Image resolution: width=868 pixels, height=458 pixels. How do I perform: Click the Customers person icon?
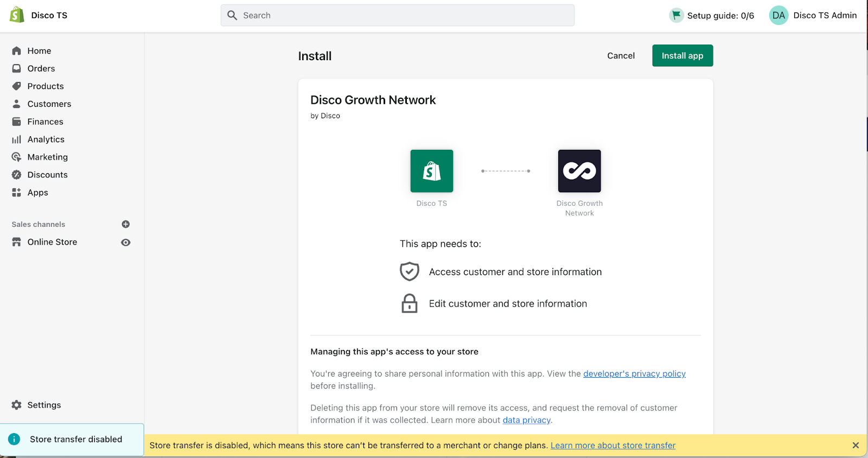click(x=17, y=104)
